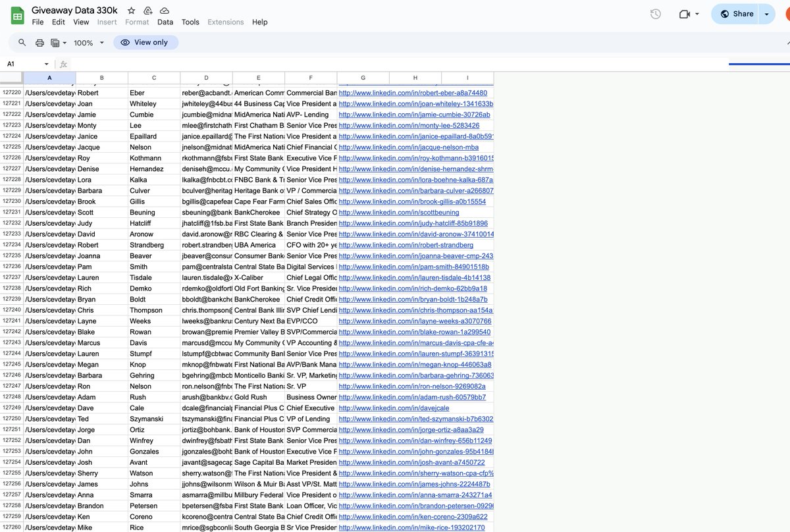Click the cell containing Whiteley
The height and width of the screenshot is (532, 790).
tap(154, 104)
